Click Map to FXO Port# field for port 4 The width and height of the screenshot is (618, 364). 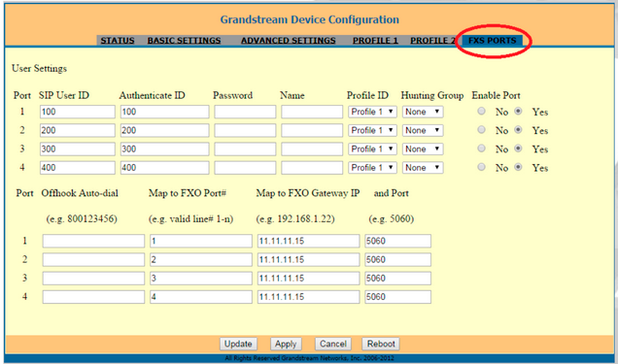[x=201, y=297]
